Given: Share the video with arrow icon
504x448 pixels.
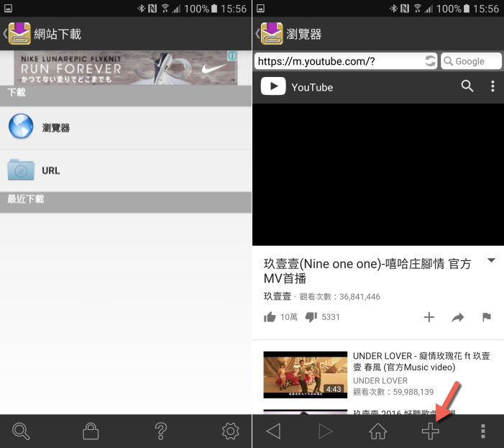Looking at the screenshot, I should 458,317.
